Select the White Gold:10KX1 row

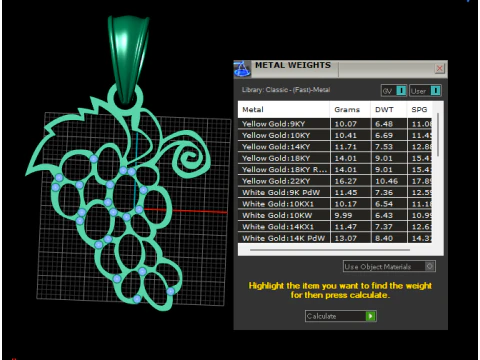click(x=335, y=204)
